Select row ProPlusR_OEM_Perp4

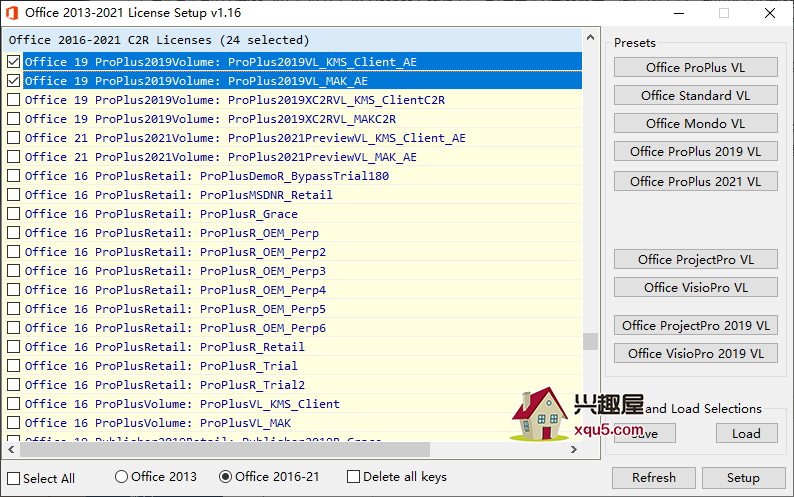(x=293, y=290)
